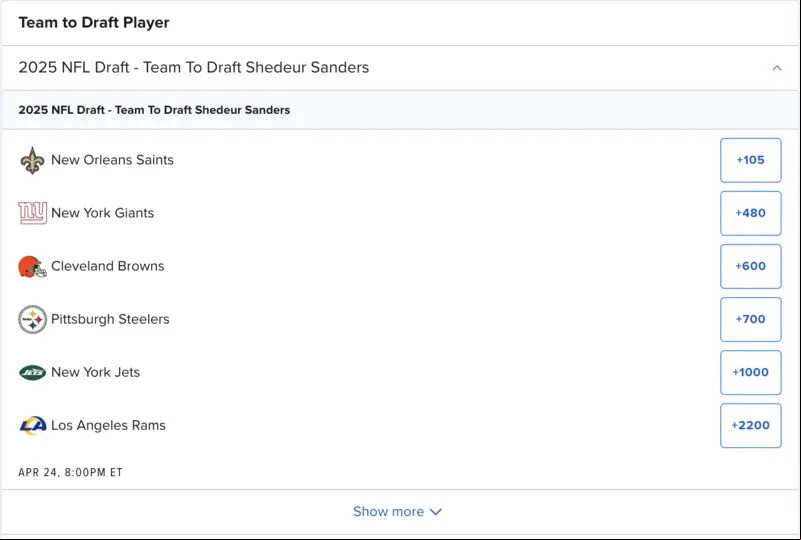Click the Team to Draft Player heading
The height and width of the screenshot is (540, 801).
(x=94, y=22)
